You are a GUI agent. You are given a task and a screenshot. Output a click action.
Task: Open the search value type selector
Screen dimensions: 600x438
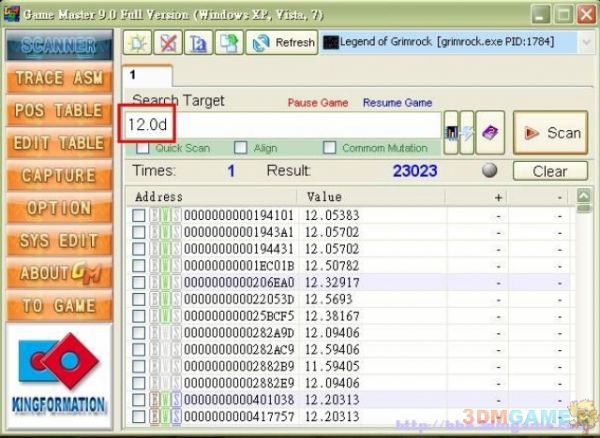click(x=450, y=131)
